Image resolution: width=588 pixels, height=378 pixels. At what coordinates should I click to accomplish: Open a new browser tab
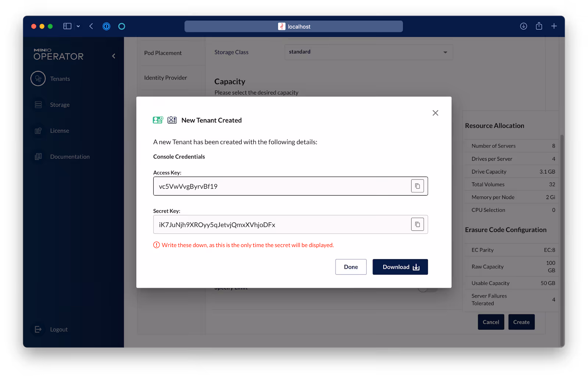(554, 26)
